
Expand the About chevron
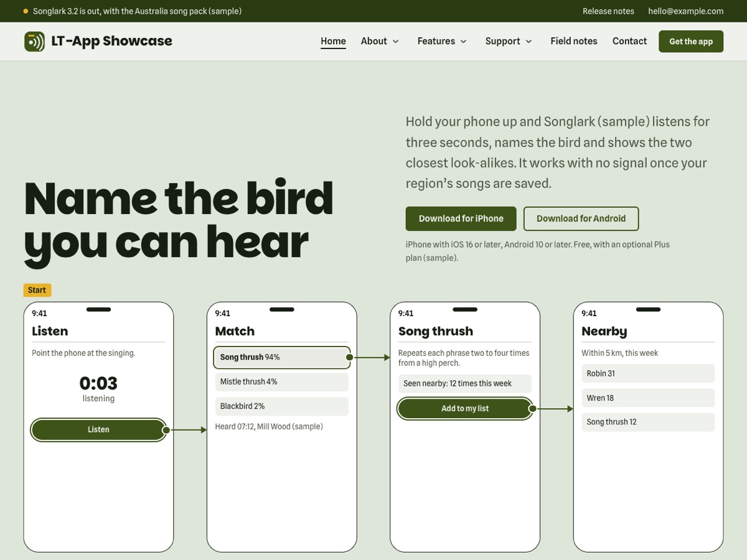(395, 42)
